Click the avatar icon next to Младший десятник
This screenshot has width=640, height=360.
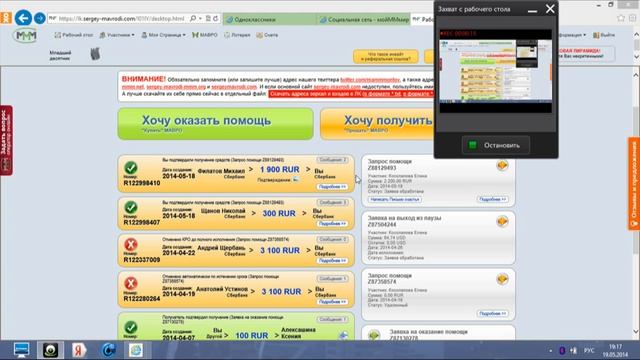95,54
